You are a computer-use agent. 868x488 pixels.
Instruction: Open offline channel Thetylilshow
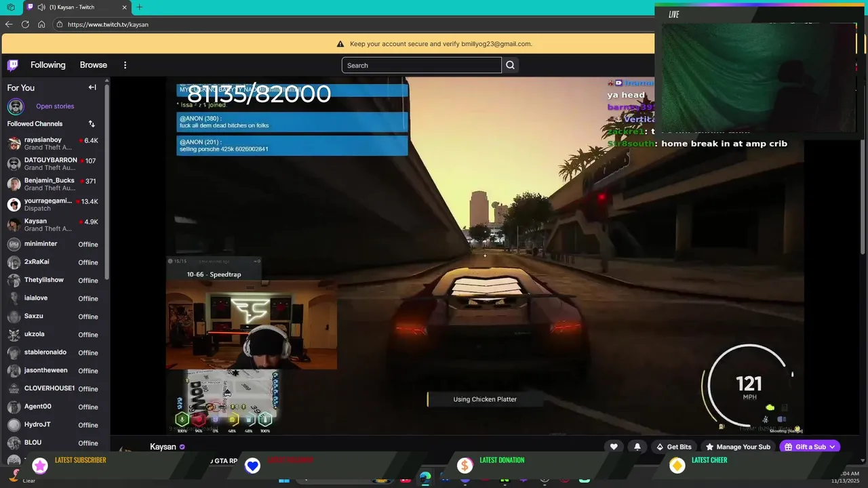pos(53,280)
